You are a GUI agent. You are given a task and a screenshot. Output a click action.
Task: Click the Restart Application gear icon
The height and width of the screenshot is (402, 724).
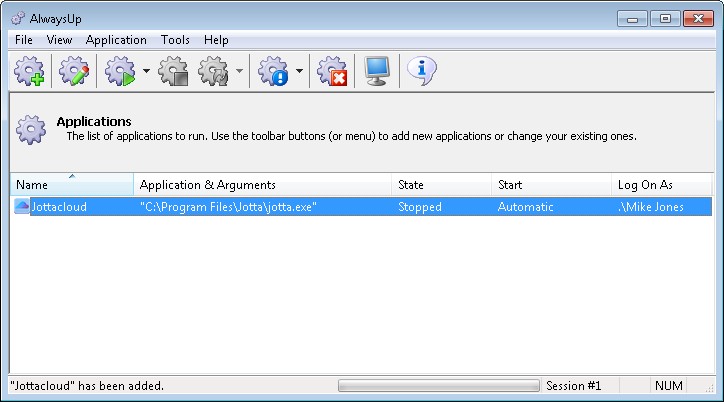tap(213, 71)
